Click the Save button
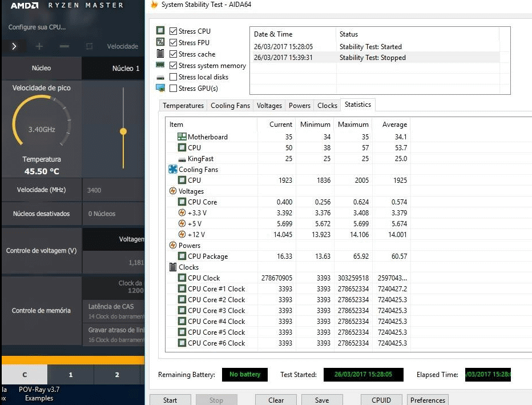The height and width of the screenshot is (405, 532). click(321, 400)
